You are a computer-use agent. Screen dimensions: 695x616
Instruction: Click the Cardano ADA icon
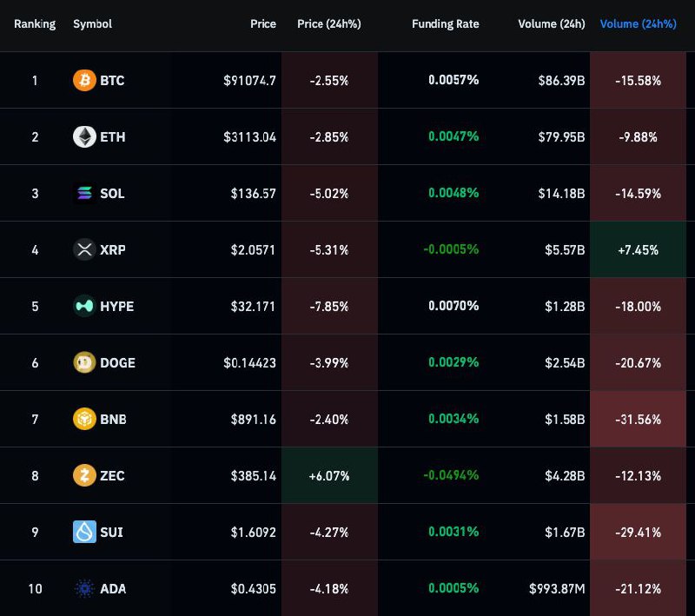pyautogui.click(x=84, y=589)
